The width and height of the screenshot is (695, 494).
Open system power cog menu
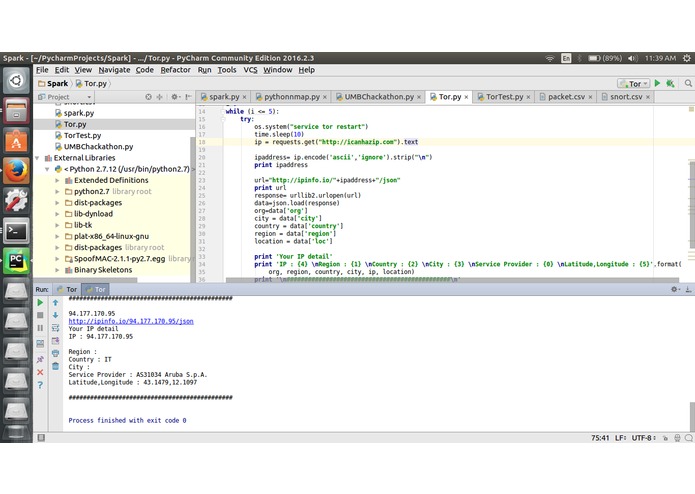(x=687, y=58)
